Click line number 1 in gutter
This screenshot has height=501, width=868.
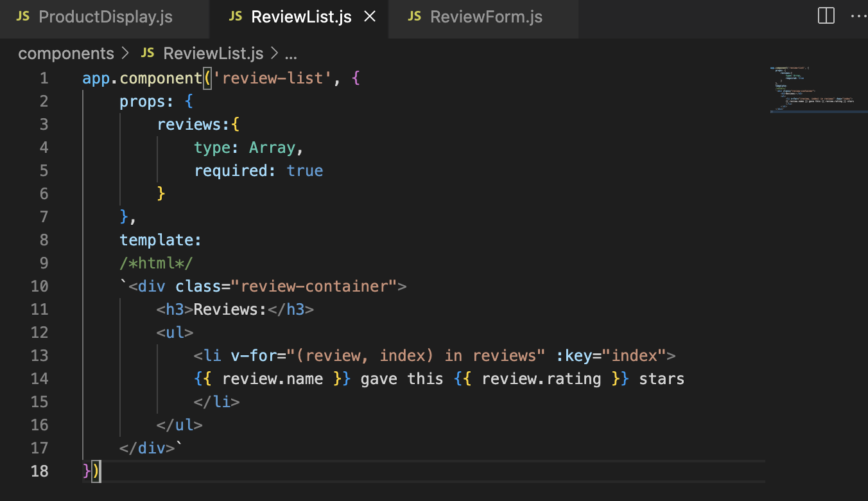44,78
